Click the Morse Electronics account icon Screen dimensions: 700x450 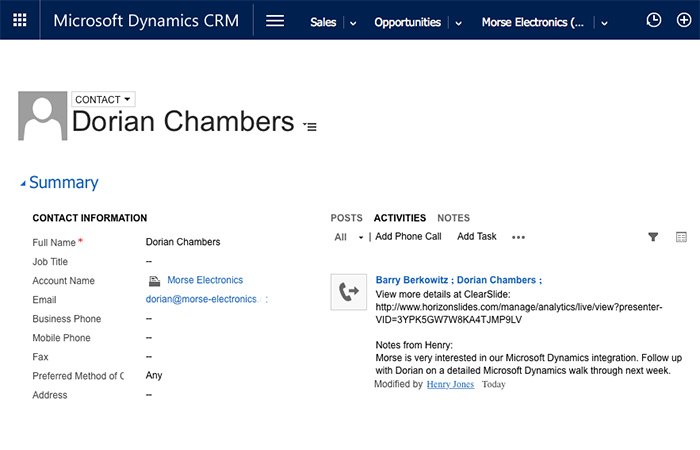154,281
